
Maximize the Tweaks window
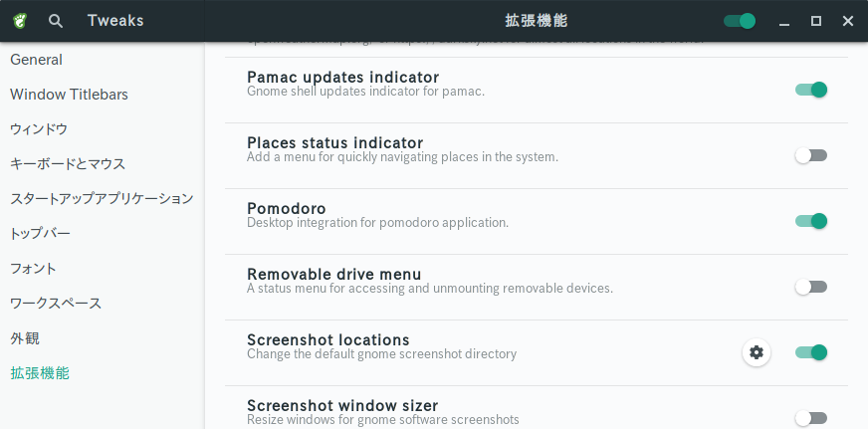tap(816, 21)
